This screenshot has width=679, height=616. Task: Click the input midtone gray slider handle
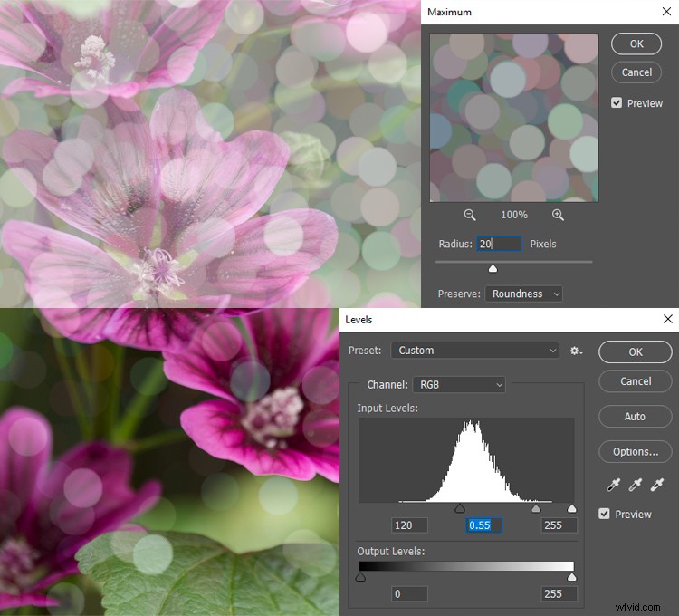click(x=536, y=508)
